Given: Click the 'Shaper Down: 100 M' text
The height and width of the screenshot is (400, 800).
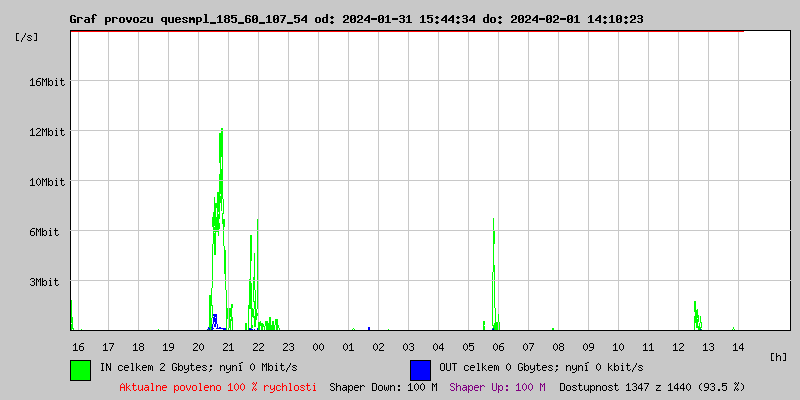Looking at the screenshot, I should pyautogui.click(x=383, y=386).
